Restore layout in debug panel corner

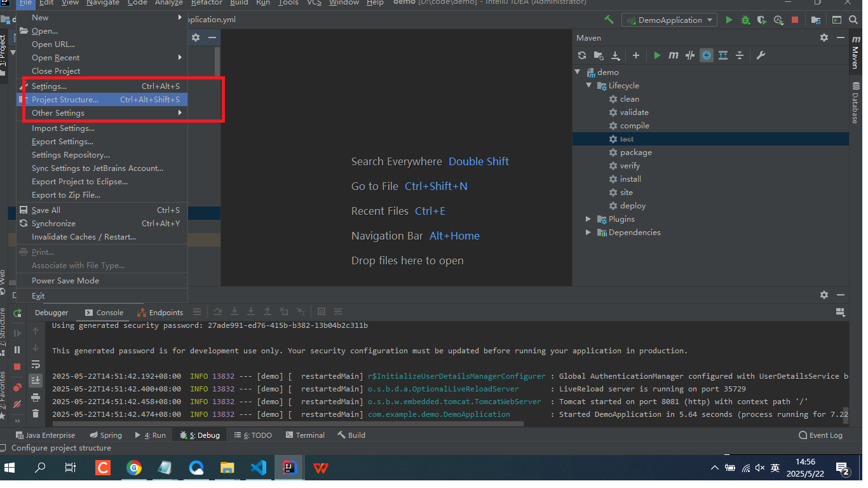click(841, 312)
